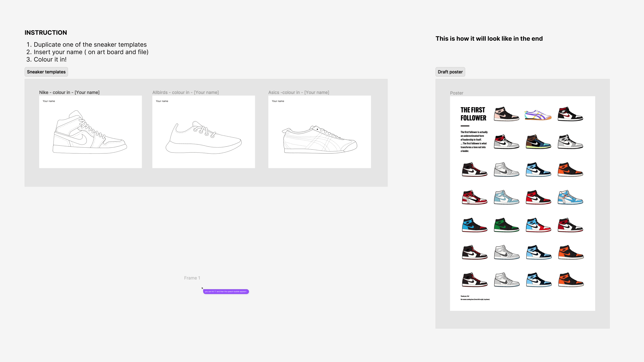Select THE FIRST FOLLOWER poster heading
Screen dimensions: 644x362
click(x=473, y=114)
